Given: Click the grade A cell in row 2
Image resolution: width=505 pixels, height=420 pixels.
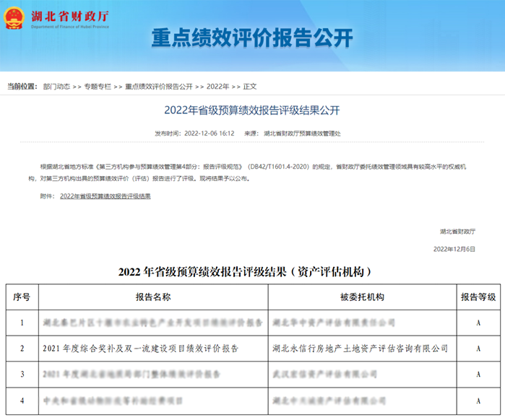Looking at the screenshot, I should (478, 349).
